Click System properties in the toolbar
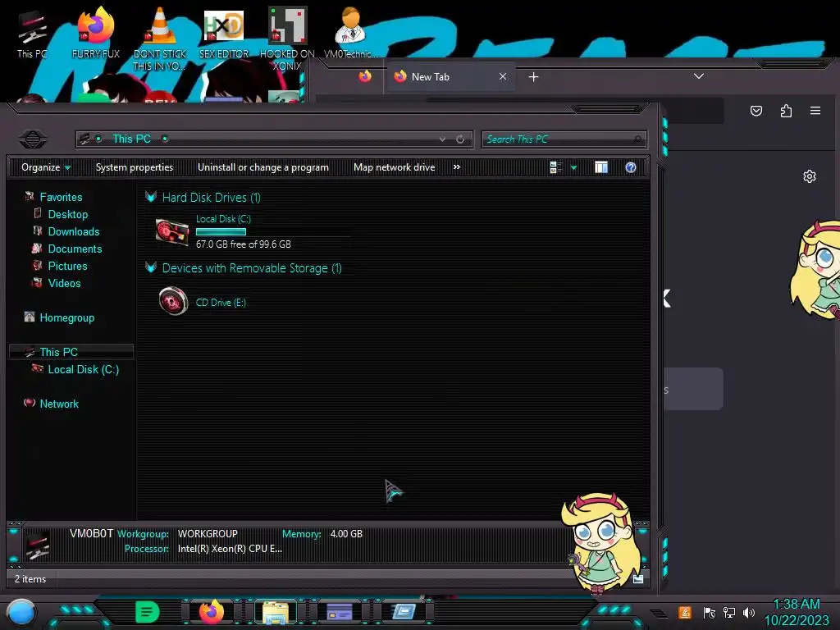The width and height of the screenshot is (840, 630). [x=135, y=167]
